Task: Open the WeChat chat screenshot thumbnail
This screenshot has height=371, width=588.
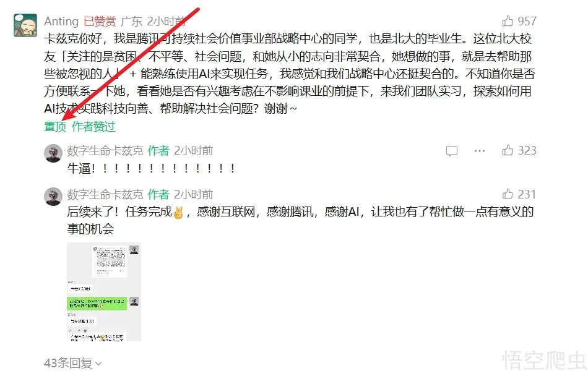Action: tap(104, 292)
